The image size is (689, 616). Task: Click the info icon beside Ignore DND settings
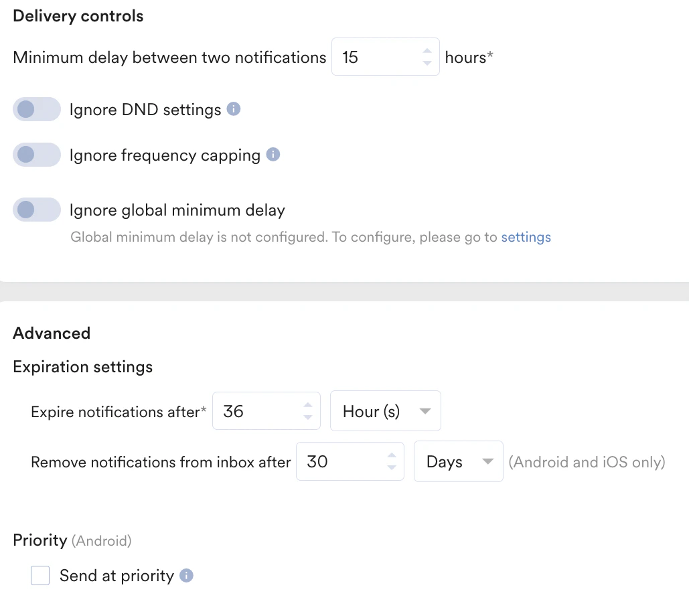[233, 108]
